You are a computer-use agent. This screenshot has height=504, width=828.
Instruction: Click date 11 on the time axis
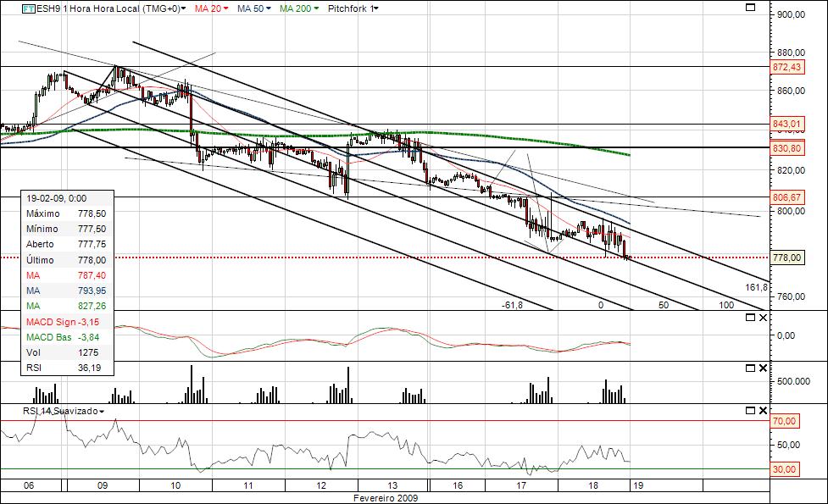[x=248, y=485]
